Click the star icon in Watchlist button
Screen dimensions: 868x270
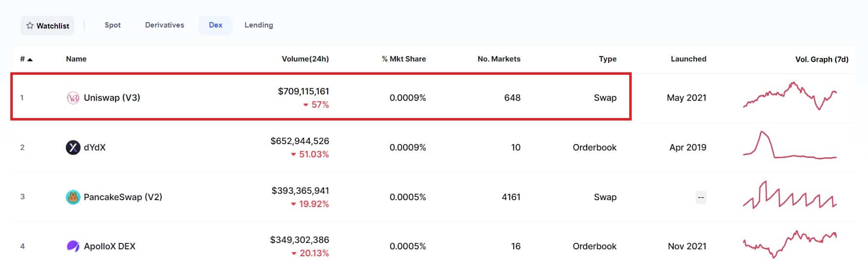click(x=30, y=26)
